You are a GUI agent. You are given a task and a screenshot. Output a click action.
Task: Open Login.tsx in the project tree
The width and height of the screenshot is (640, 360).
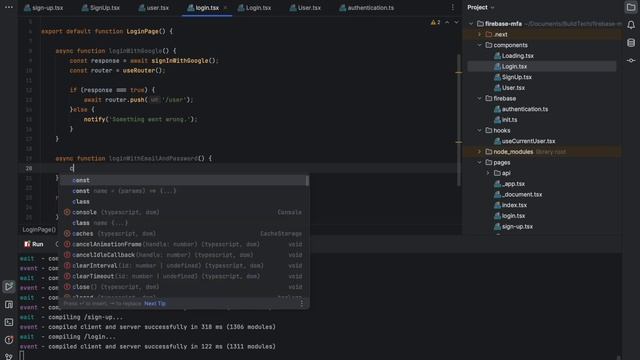pyautogui.click(x=514, y=67)
